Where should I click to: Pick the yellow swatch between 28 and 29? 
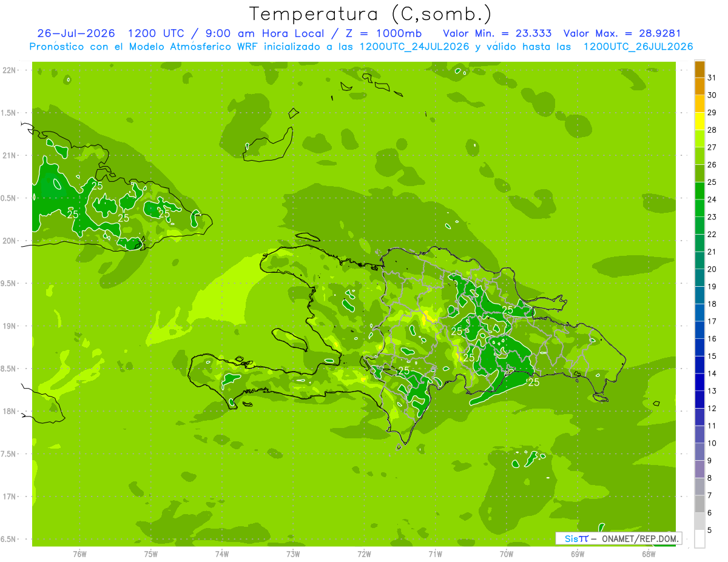pyautogui.click(x=699, y=121)
